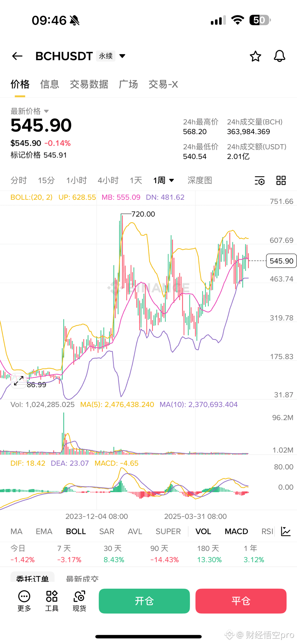Tap the UP: 628.55 value
The image size is (297, 644).
(x=77, y=197)
